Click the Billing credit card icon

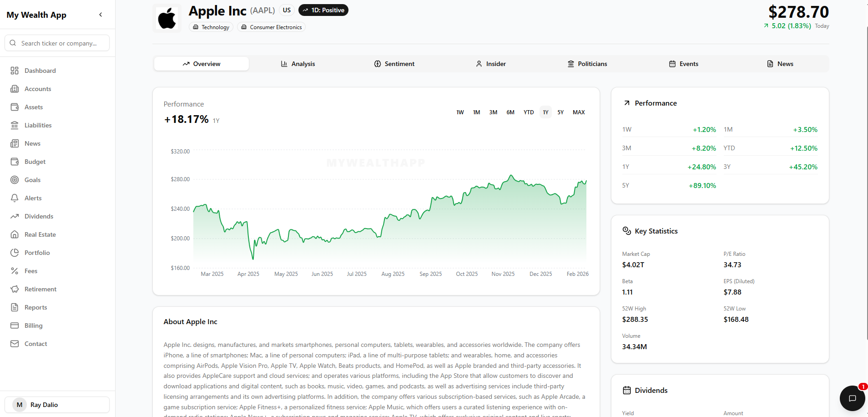(15, 325)
